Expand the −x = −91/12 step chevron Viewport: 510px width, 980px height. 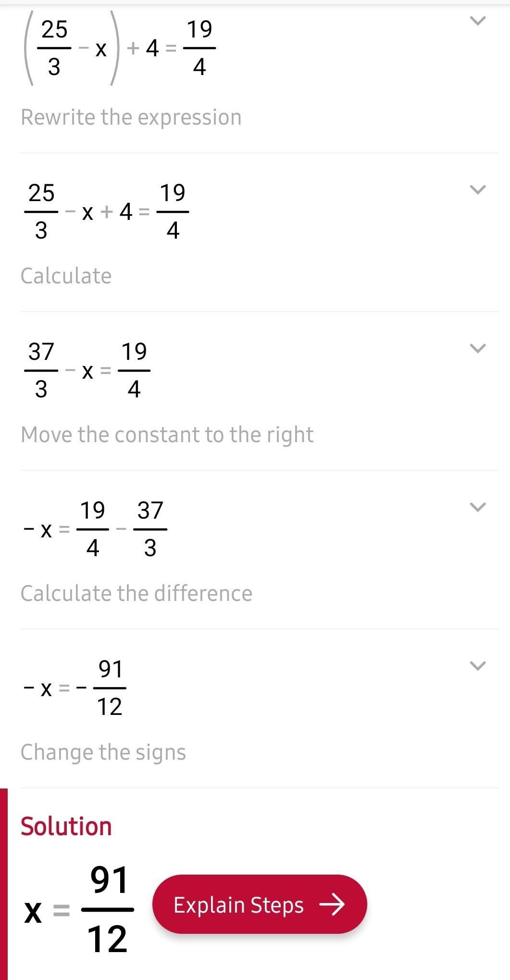pyautogui.click(x=477, y=666)
